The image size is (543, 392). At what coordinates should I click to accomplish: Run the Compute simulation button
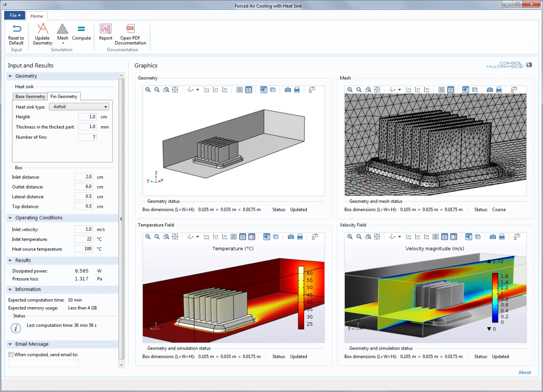tap(81, 33)
